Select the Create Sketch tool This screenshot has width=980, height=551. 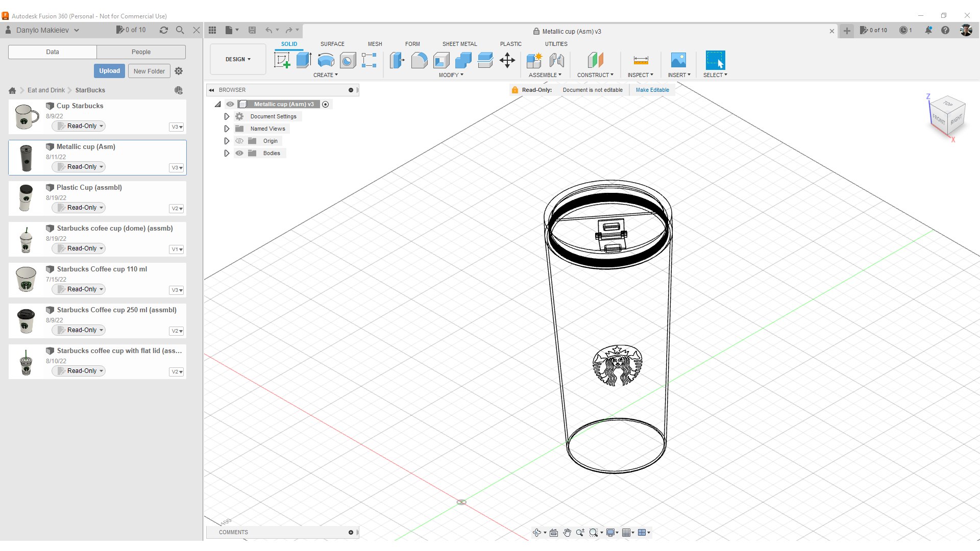tap(282, 60)
